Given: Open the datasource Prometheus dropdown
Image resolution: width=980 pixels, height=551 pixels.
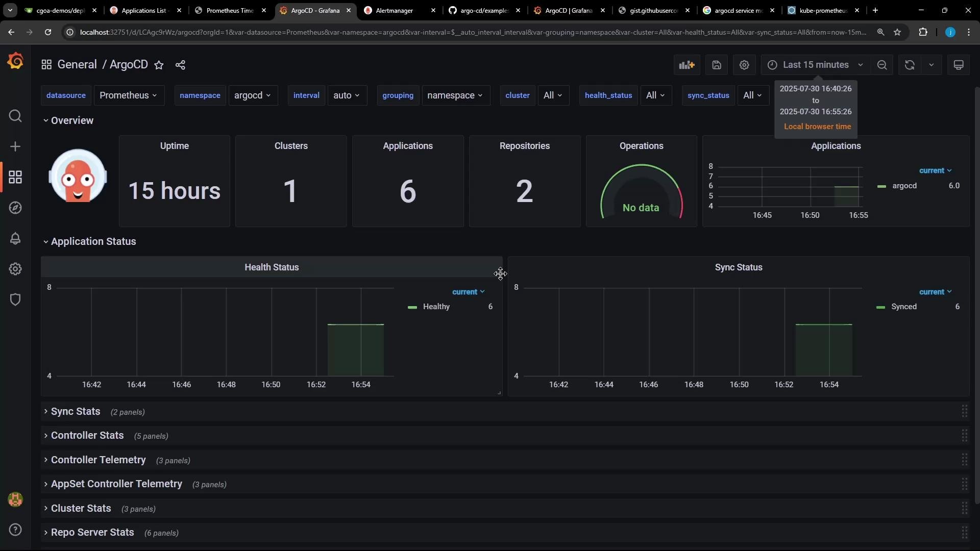Looking at the screenshot, I should point(129,95).
